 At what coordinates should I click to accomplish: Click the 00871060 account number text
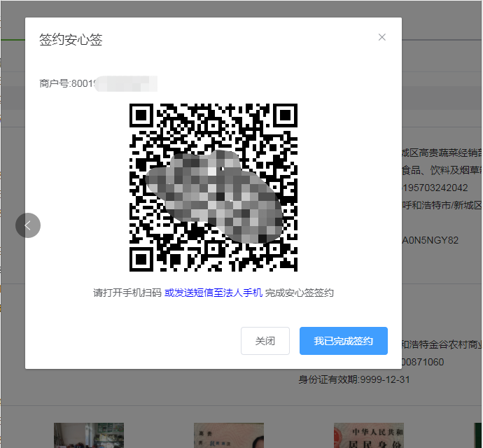pyautogui.click(x=423, y=362)
